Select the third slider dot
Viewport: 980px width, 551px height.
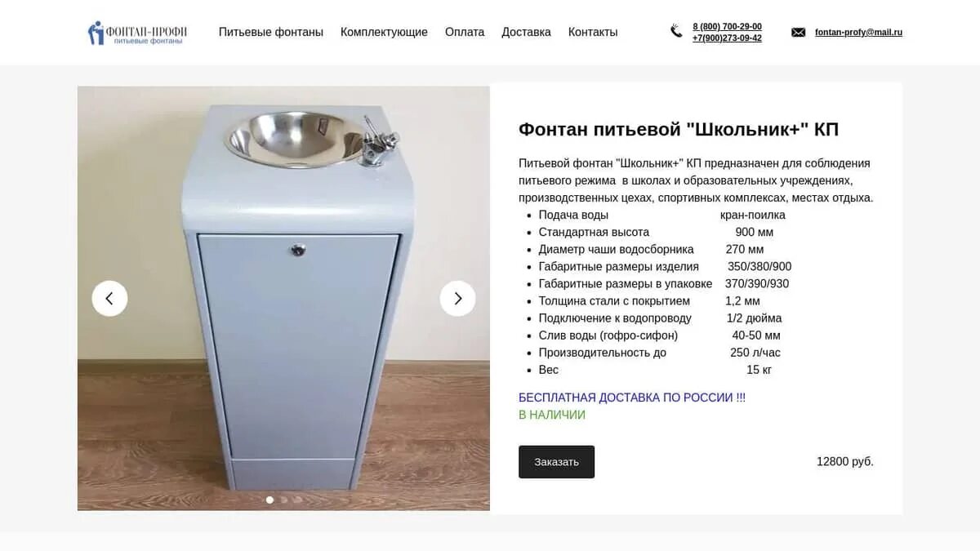[x=298, y=500]
